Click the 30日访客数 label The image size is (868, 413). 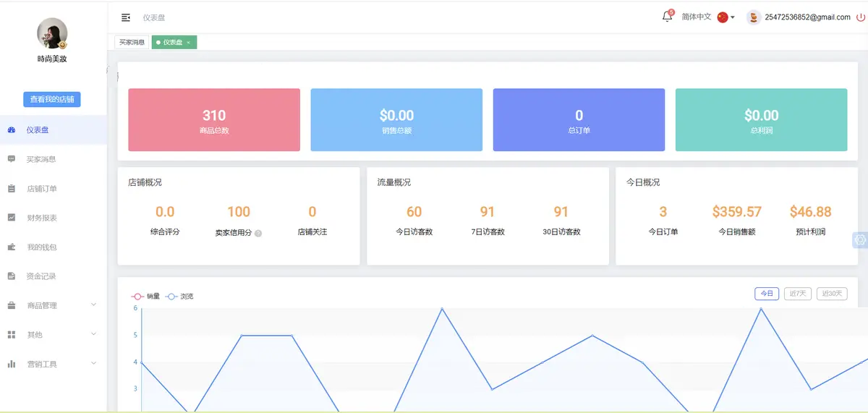pos(561,232)
